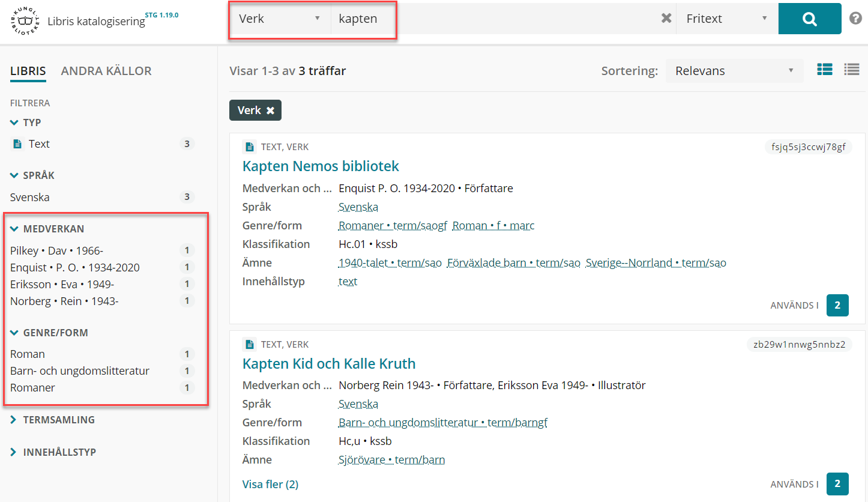Switch to the ANDRA KÄLLOR tab
This screenshot has height=502, width=868.
click(x=106, y=71)
